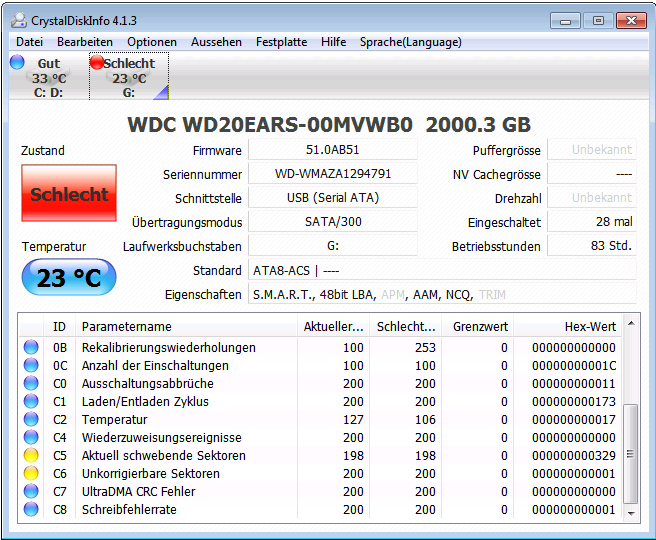Click the status icon for row C4
This screenshot has height=540, width=656.
[x=31, y=437]
